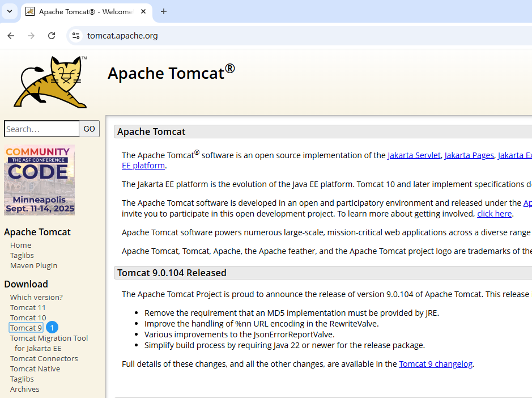The width and height of the screenshot is (532, 398).
Task: Open the Community Code conference banner
Action: click(x=39, y=180)
